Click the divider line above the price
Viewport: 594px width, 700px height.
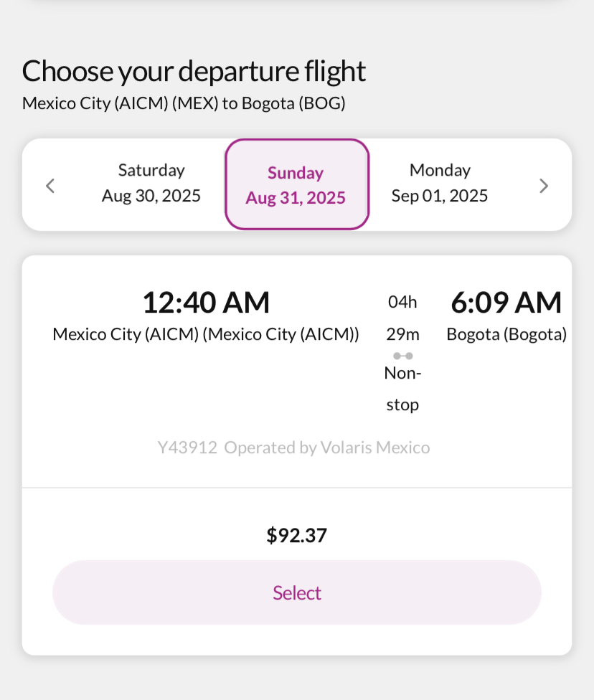click(x=296, y=488)
